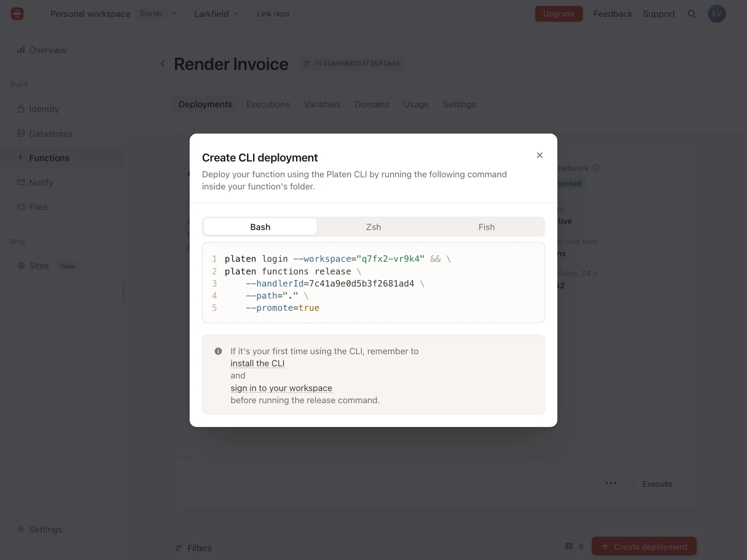The width and height of the screenshot is (747, 560).
Task: Click the Filters icon at the bottom
Action: point(178,548)
